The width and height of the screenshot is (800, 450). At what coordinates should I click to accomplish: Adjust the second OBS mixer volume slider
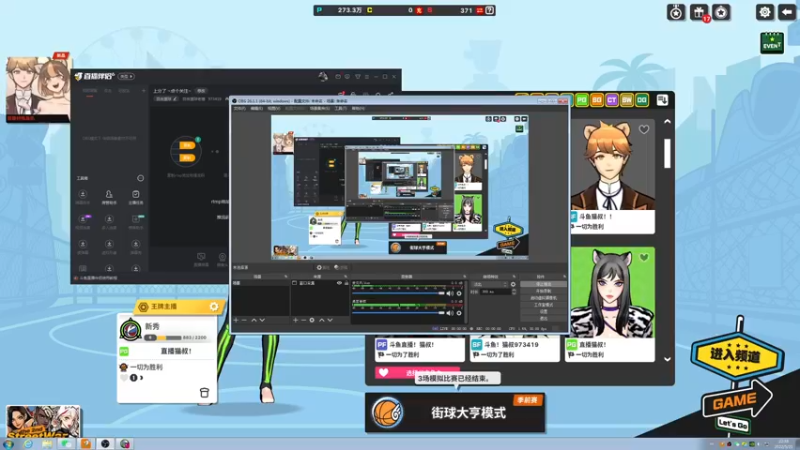(x=398, y=313)
